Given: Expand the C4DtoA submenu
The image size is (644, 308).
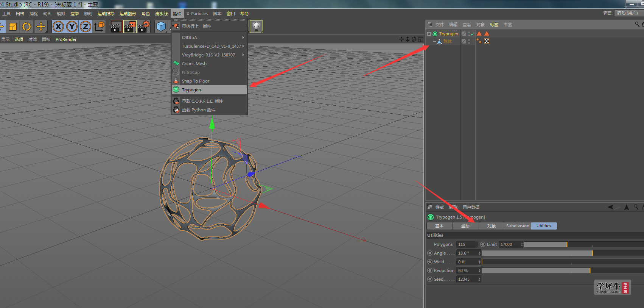Looking at the screenshot, I should (243, 38).
